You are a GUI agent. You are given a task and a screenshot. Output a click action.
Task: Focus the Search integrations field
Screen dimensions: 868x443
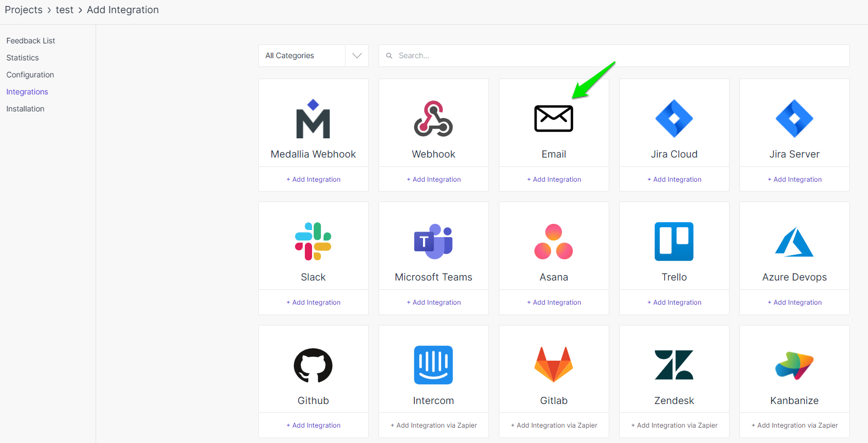[614, 56]
